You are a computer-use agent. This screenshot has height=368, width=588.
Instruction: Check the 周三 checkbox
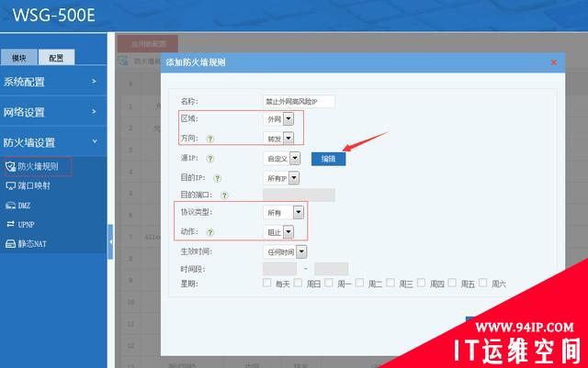click(390, 283)
